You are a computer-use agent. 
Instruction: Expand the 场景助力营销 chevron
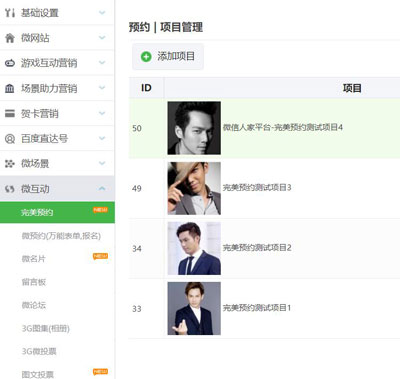click(x=102, y=88)
